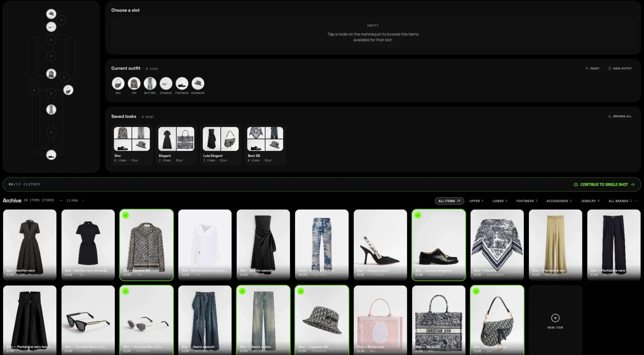Select the footwear shoe node at mannequin feet
Viewport: 644px width, 355px height.
[51, 155]
